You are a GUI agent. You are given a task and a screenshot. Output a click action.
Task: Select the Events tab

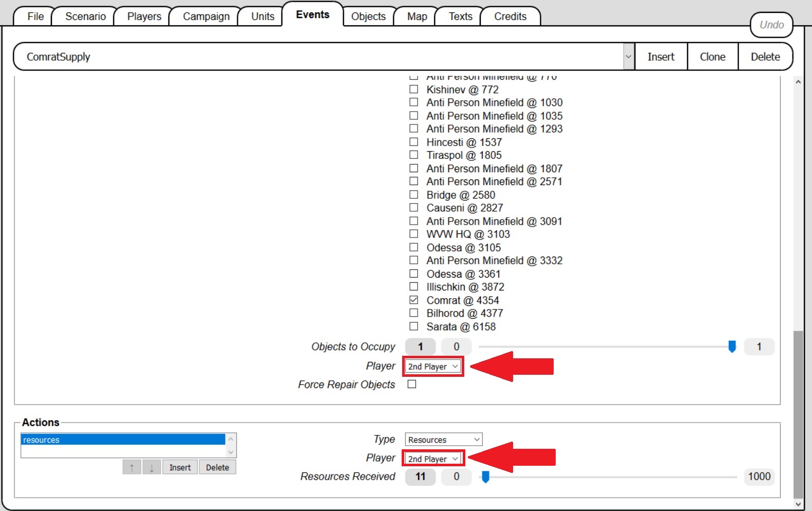point(313,14)
